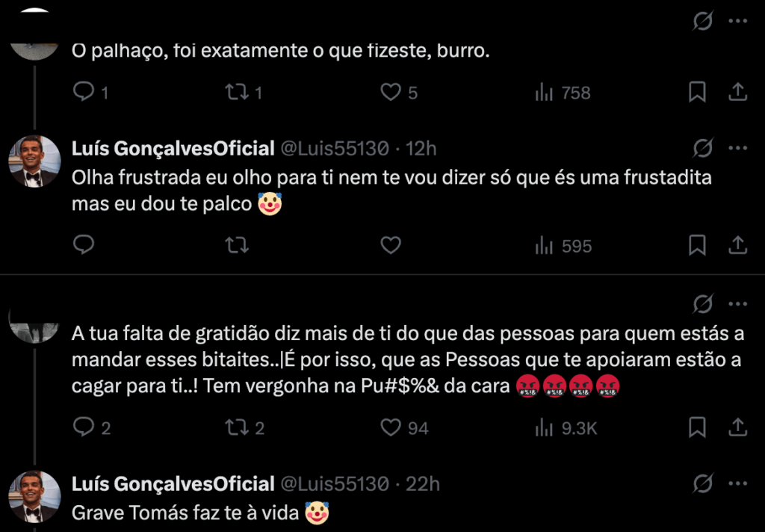Bookmark the tweet with 9.3K views
The height and width of the screenshot is (532, 765).
pos(697,427)
